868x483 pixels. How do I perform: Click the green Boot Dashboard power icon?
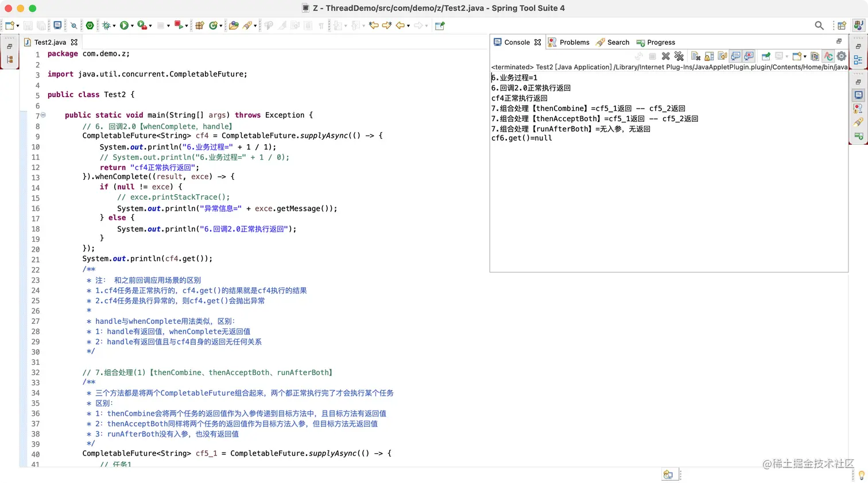[90, 25]
